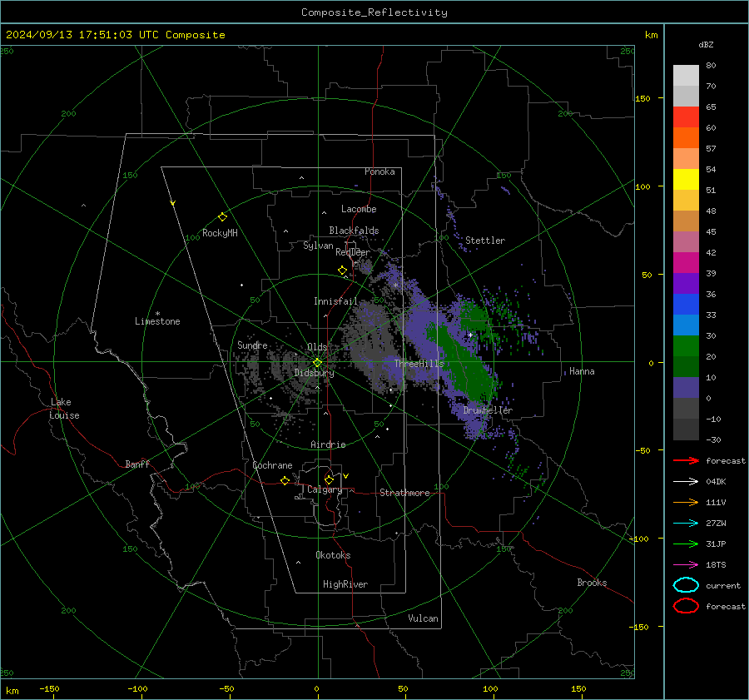Click yellow diamond marker above Calgary label

(329, 479)
